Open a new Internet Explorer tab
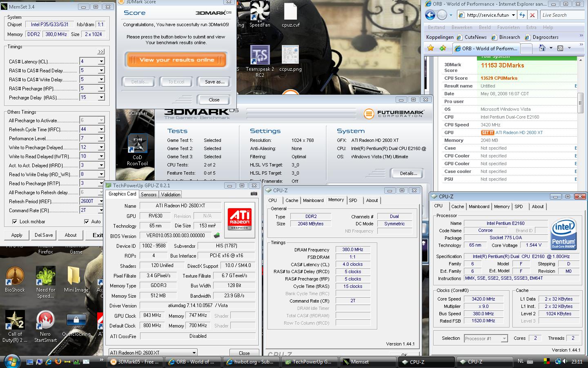This screenshot has width=588, height=368. coord(526,49)
